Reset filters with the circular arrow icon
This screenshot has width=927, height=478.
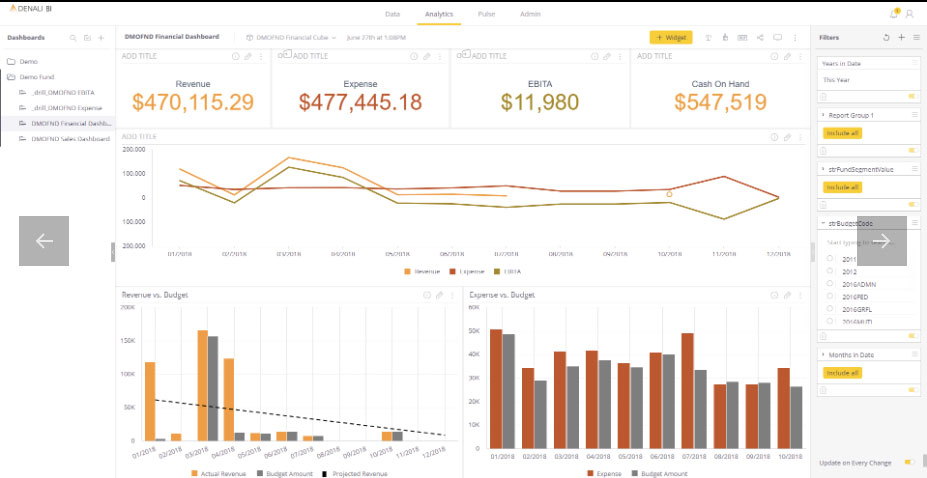pos(886,37)
